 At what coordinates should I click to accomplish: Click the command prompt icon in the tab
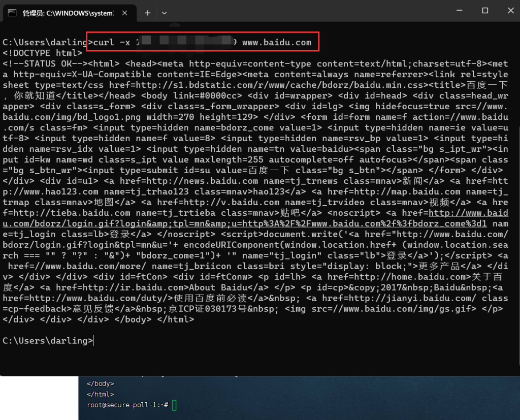(x=12, y=13)
